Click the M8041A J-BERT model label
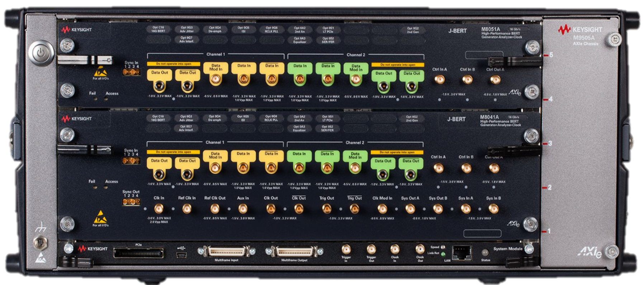The image size is (644, 285). coord(456,119)
